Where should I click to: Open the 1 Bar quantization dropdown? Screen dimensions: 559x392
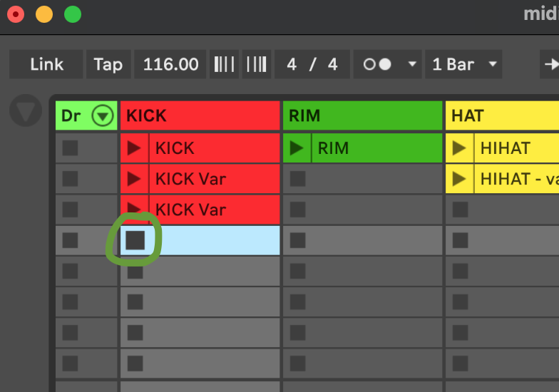point(463,65)
